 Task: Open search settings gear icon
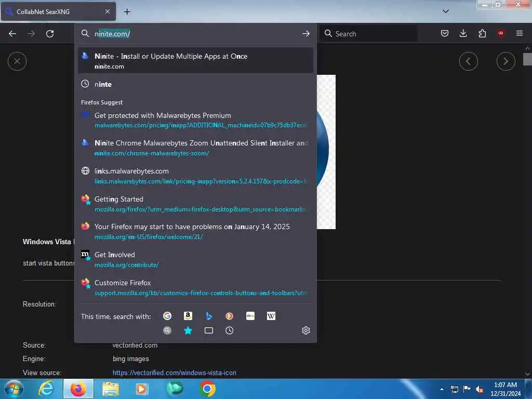click(305, 330)
